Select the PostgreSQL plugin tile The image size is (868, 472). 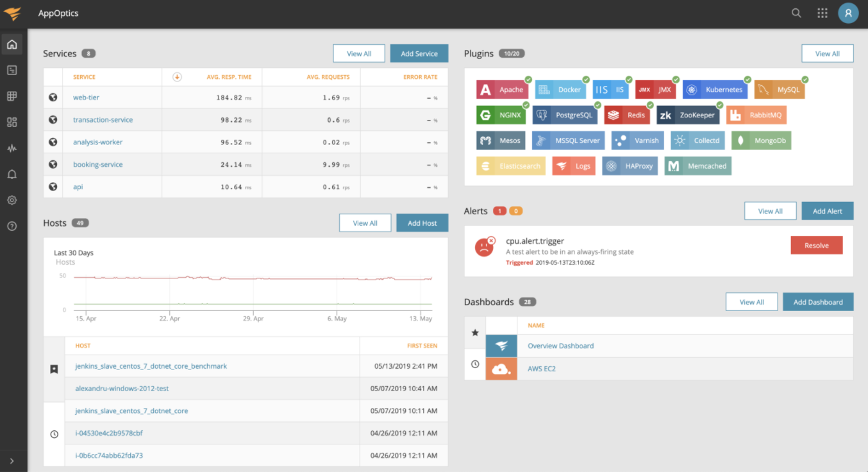coord(565,115)
